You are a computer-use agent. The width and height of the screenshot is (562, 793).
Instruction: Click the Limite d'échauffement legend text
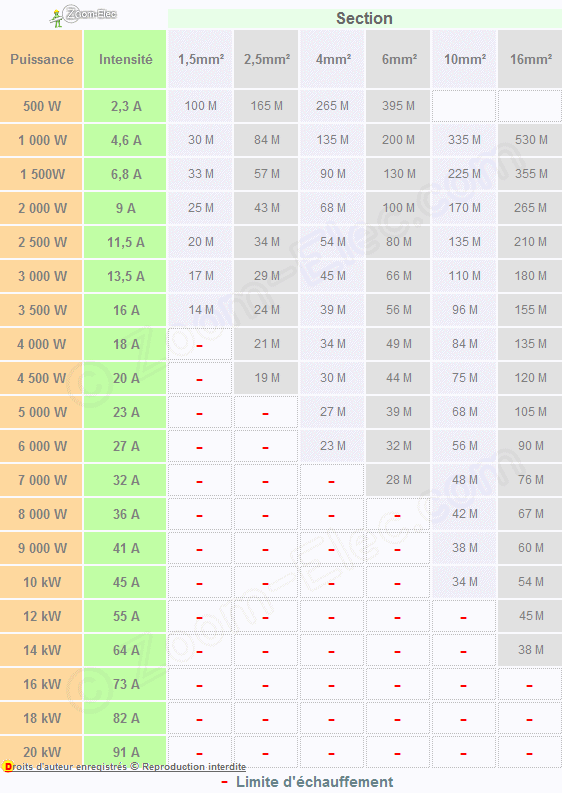pos(314,782)
